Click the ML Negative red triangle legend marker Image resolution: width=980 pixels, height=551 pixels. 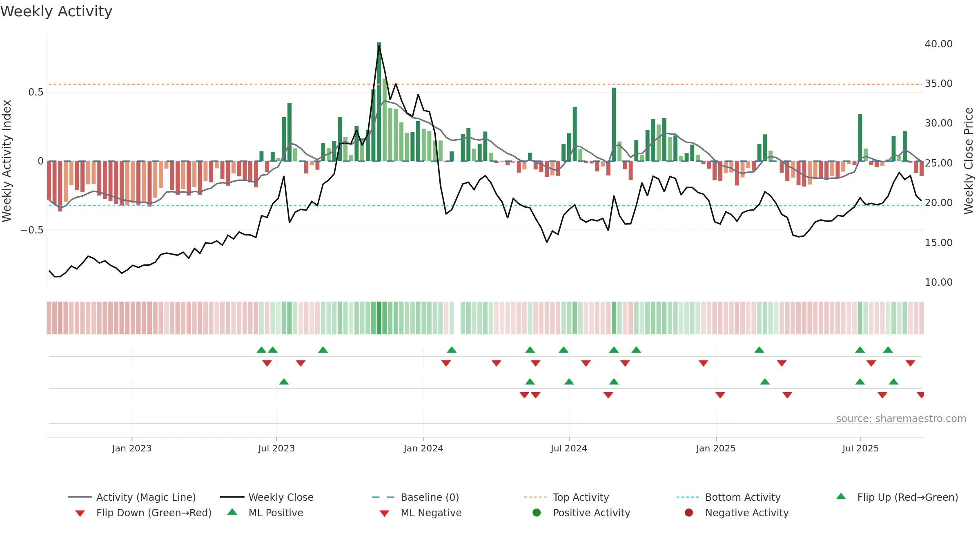point(384,513)
